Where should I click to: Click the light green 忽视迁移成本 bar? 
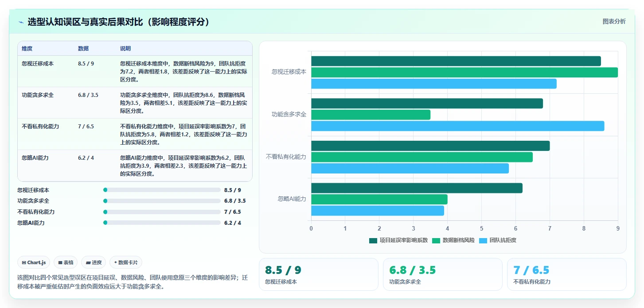(x=464, y=72)
